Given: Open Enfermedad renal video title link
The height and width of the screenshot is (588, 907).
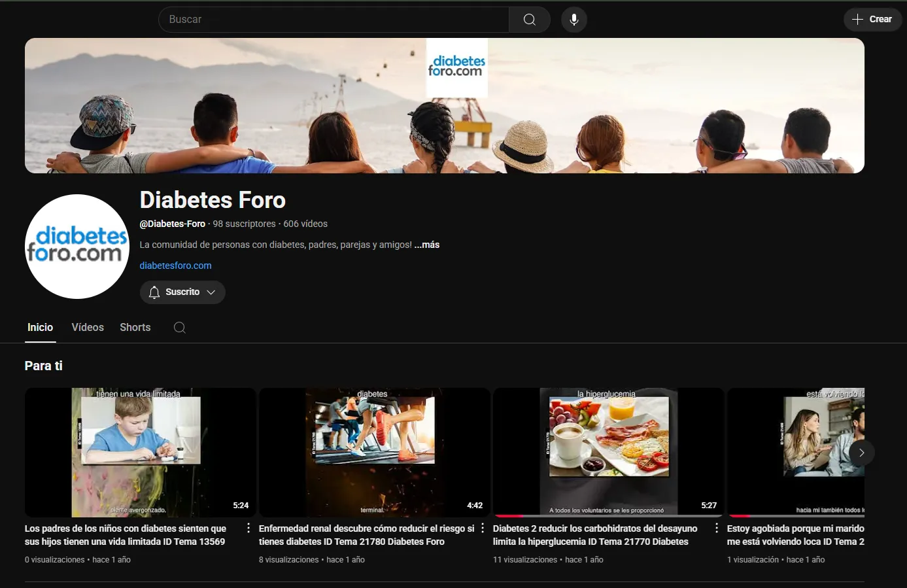Looking at the screenshot, I should point(366,535).
